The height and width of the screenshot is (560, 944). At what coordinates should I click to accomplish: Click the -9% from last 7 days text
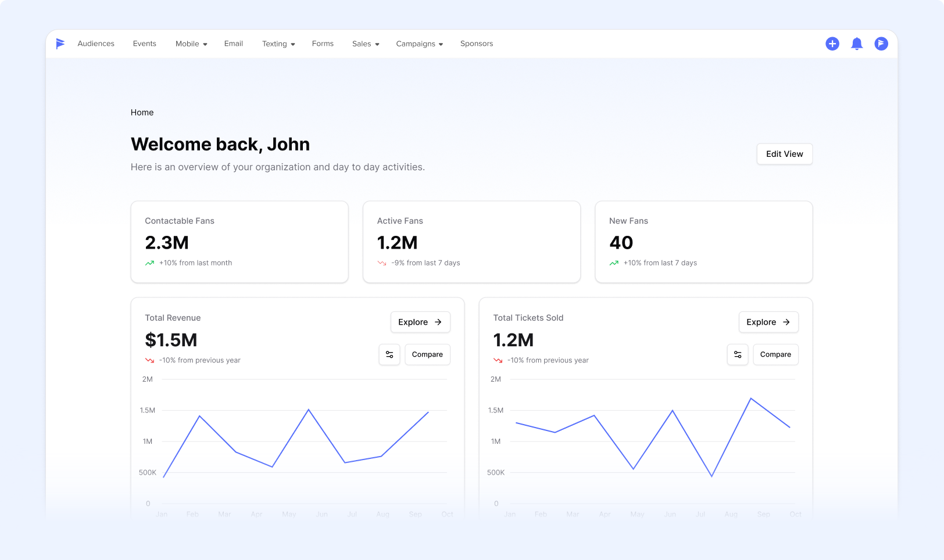tap(426, 263)
